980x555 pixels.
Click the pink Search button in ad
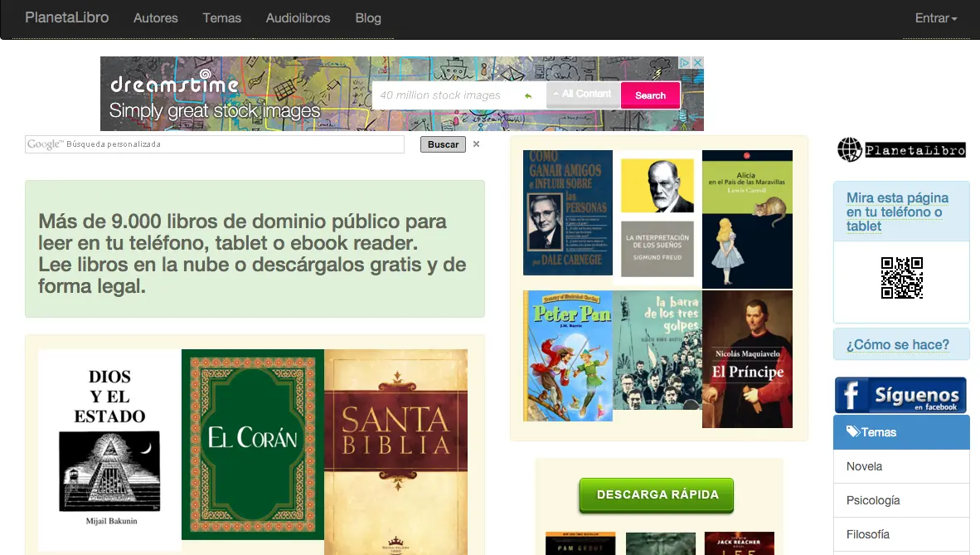pos(650,95)
